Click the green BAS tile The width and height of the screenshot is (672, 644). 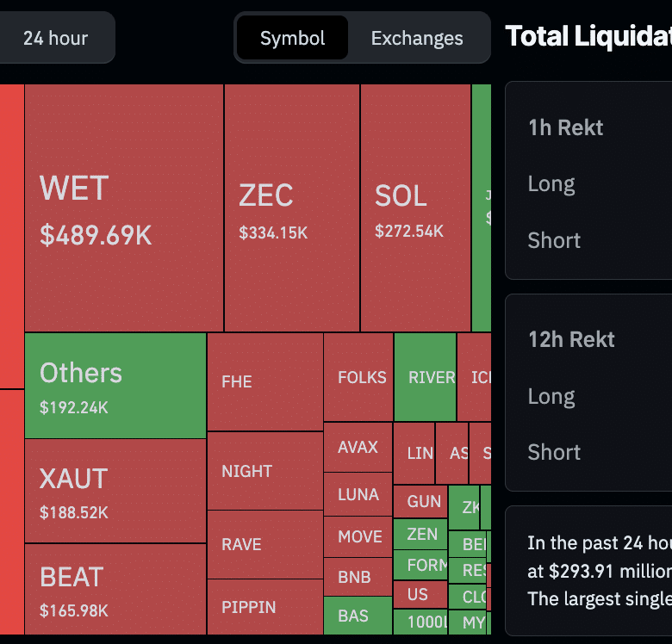357,616
